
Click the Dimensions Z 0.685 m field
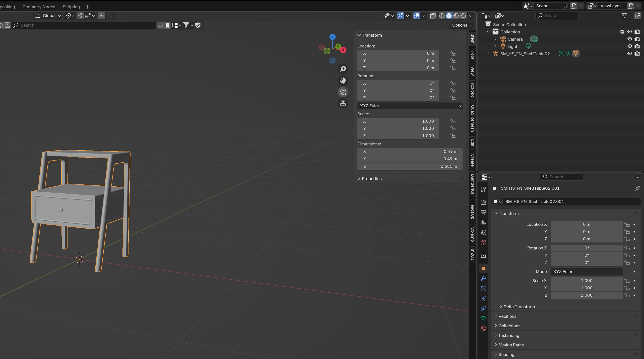[x=410, y=166]
